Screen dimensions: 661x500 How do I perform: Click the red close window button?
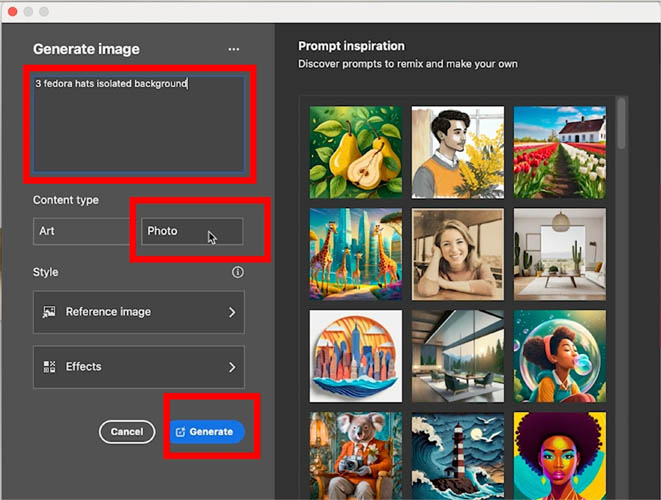coord(13,11)
